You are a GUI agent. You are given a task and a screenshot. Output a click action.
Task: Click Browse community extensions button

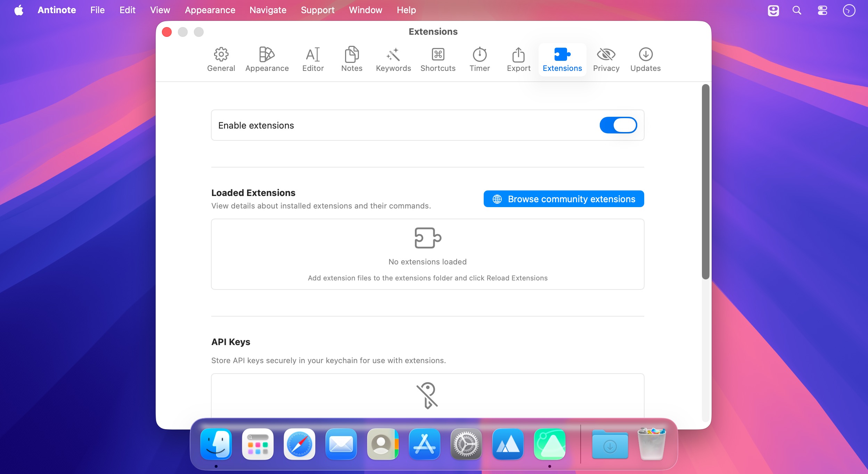tap(564, 199)
